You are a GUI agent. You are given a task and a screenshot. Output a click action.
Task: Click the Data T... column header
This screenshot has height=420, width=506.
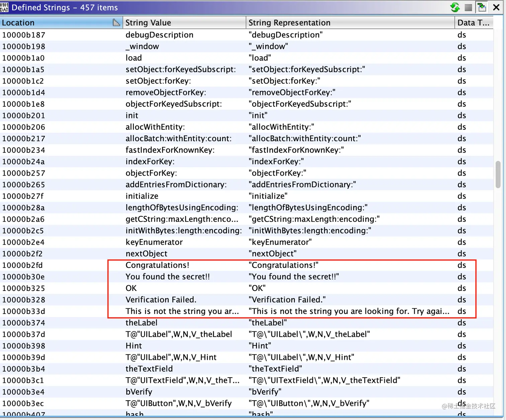tap(474, 22)
